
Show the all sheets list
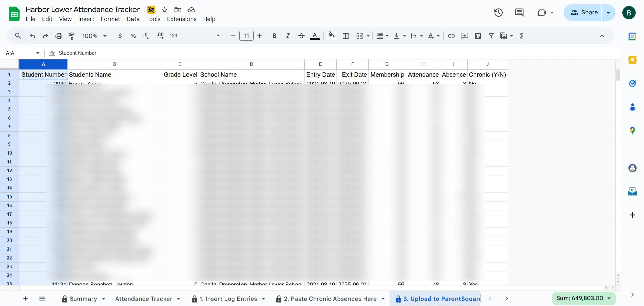(x=42, y=298)
